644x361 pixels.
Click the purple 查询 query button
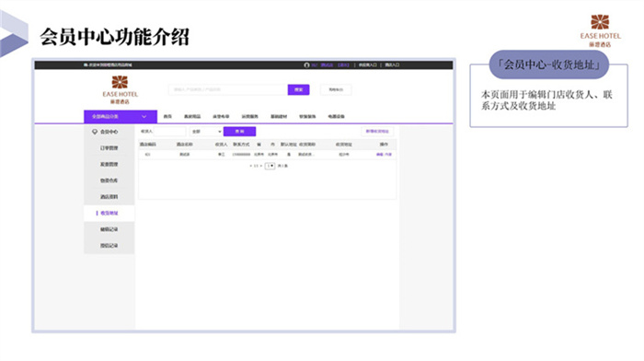(239, 132)
